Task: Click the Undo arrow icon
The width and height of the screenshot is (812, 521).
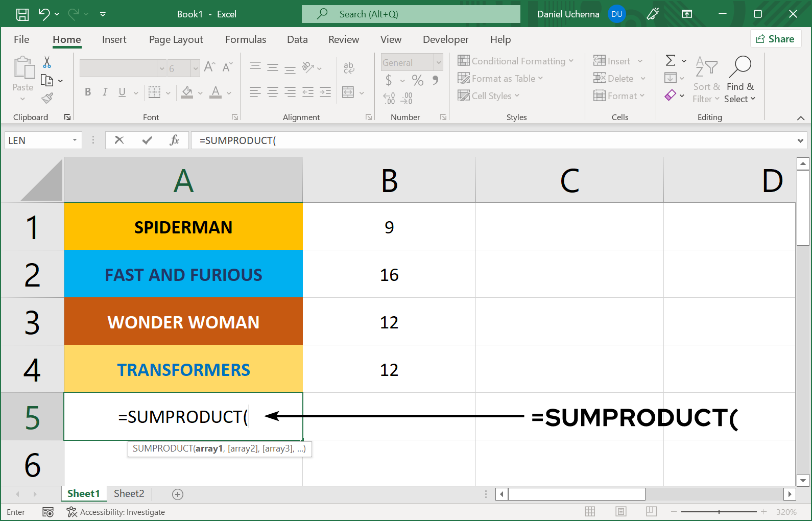Action: (44, 14)
